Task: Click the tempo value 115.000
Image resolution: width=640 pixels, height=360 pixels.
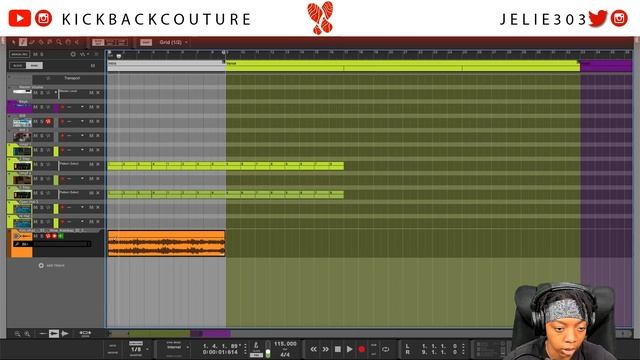Action: [x=285, y=344]
